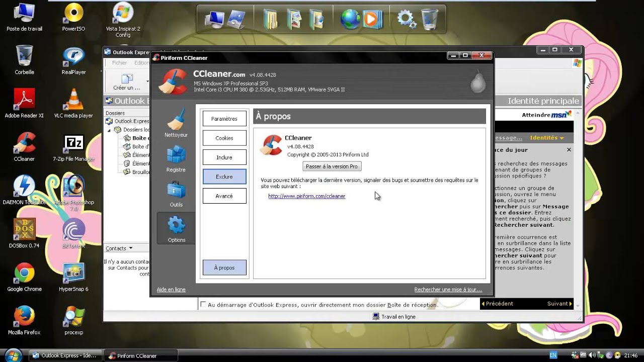Open the Fichier menu in Outlook Express
This screenshot has width=644, height=362.
pyautogui.click(x=119, y=63)
